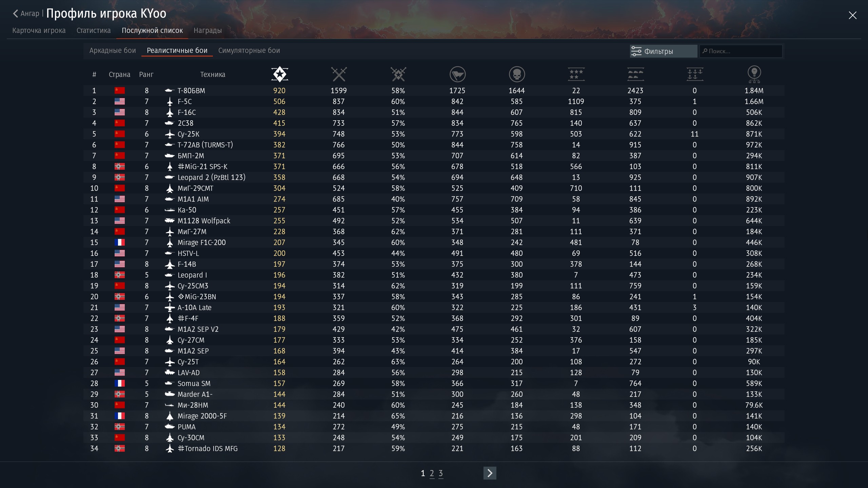Viewport: 868px width, 488px height.
Task: Sort by win rate crossed-swords star icon
Action: pos(398,74)
